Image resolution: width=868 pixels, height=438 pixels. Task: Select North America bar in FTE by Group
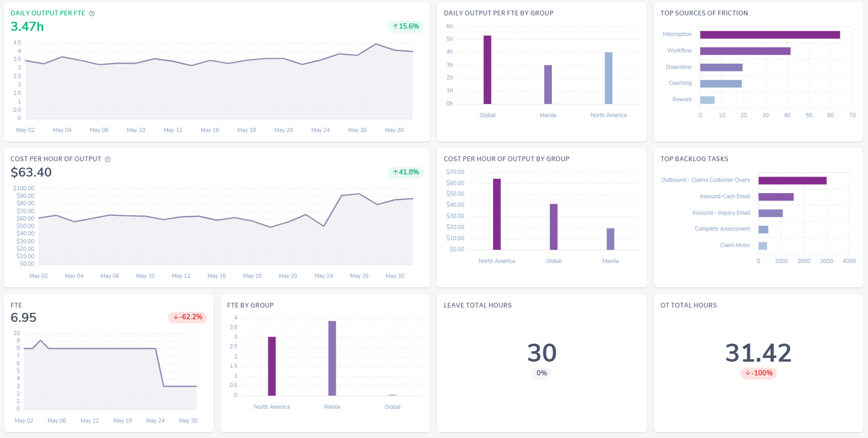(271, 366)
